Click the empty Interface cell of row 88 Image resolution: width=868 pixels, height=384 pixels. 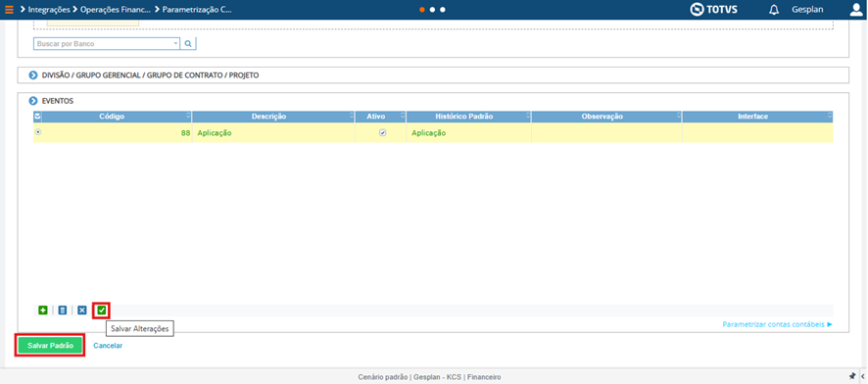click(x=757, y=133)
